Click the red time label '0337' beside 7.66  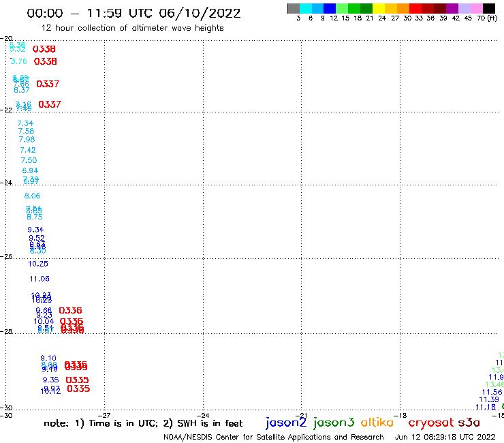click(x=48, y=84)
